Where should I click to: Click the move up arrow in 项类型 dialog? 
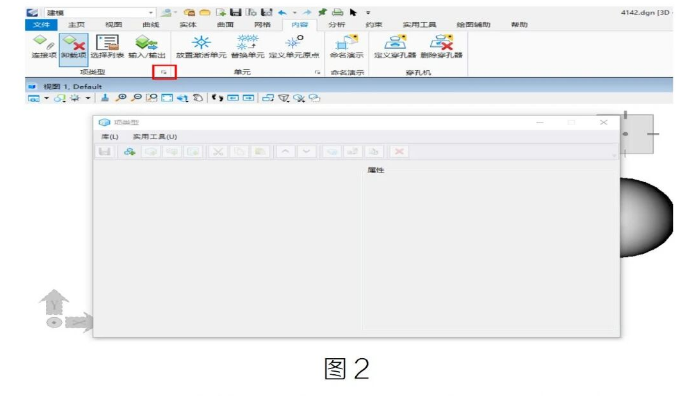pos(285,152)
